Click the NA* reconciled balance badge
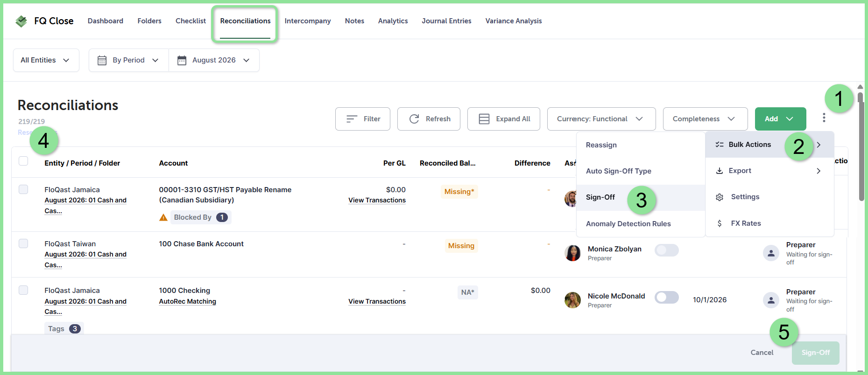Image resolution: width=868 pixels, height=375 pixels. click(467, 292)
